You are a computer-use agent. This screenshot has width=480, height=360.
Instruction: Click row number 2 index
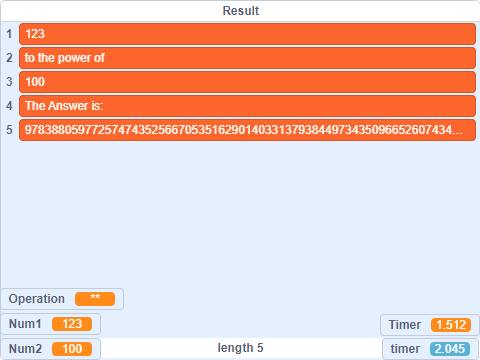[9, 58]
